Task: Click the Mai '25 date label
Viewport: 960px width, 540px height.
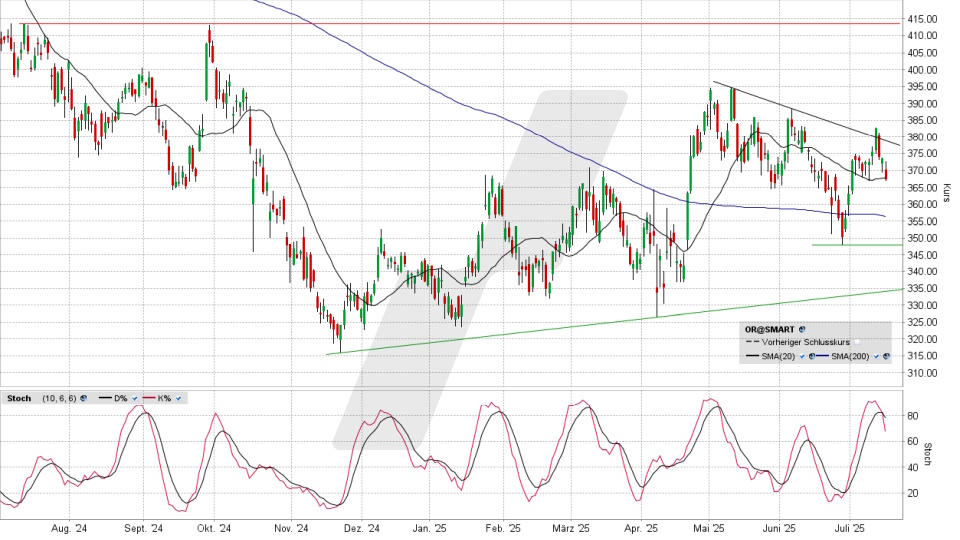Action: coord(709,528)
